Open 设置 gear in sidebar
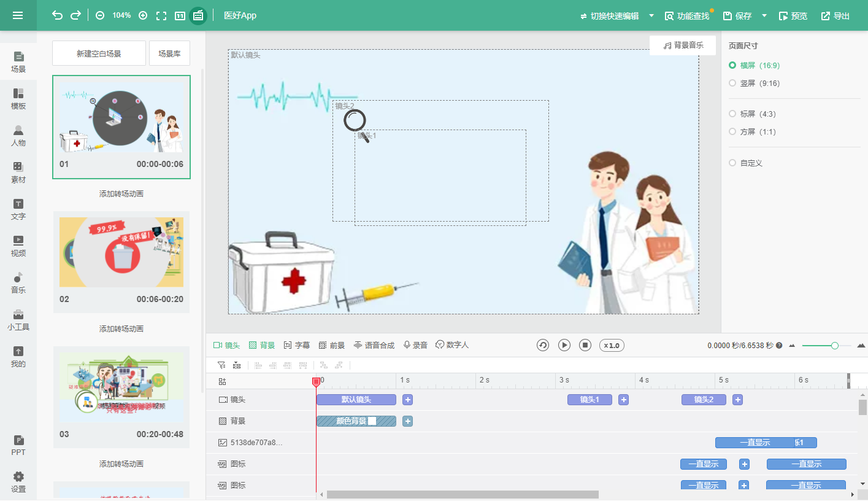Image resolution: width=868 pixels, height=501 pixels. coord(18,482)
